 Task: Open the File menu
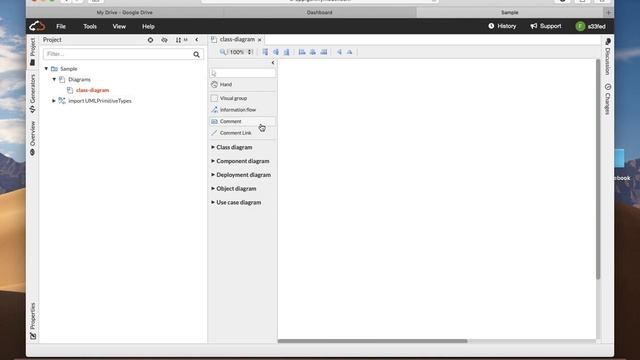61,27
